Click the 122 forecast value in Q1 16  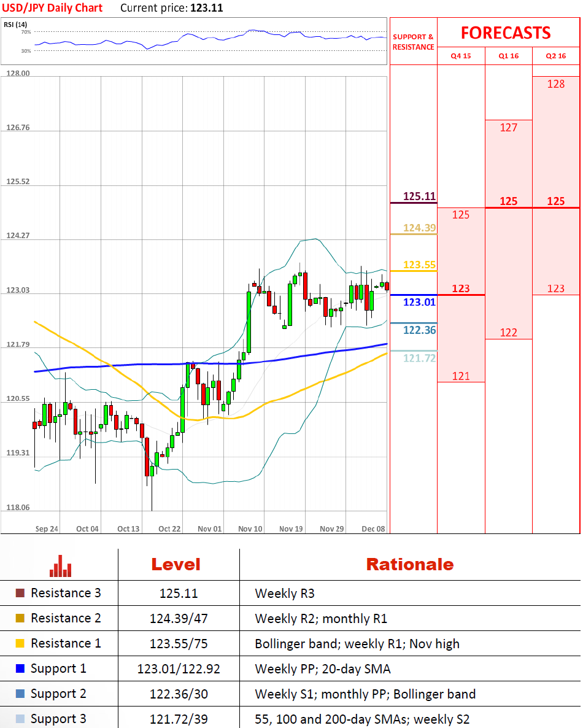click(x=508, y=333)
